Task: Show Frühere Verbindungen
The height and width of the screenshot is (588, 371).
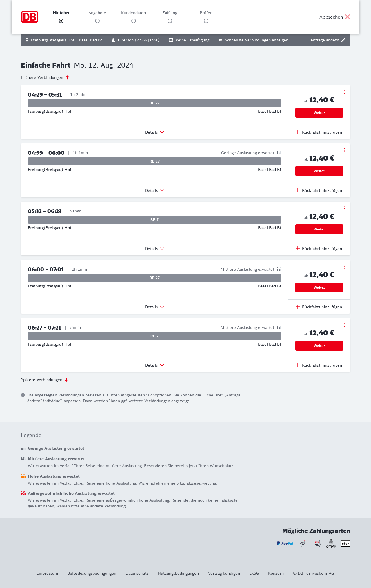Action: click(x=45, y=77)
